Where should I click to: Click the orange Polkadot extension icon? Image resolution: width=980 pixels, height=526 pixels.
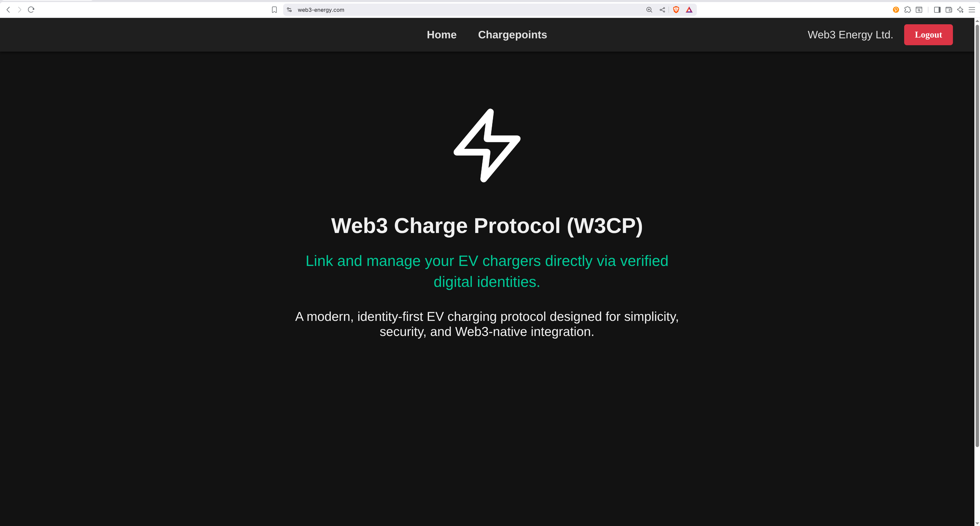tap(896, 10)
